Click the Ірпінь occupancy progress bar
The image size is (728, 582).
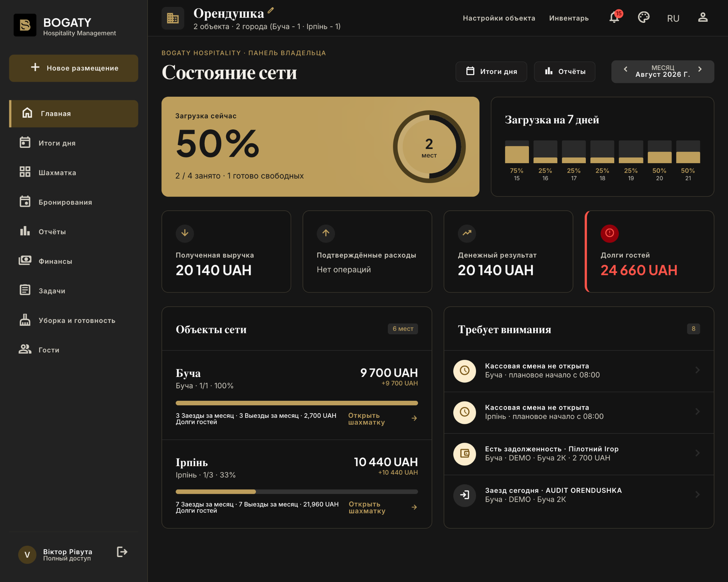coord(297,492)
